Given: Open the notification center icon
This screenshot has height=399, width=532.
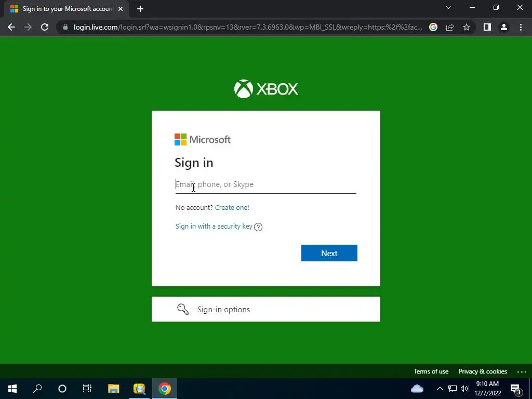Looking at the screenshot, I should tap(516, 389).
